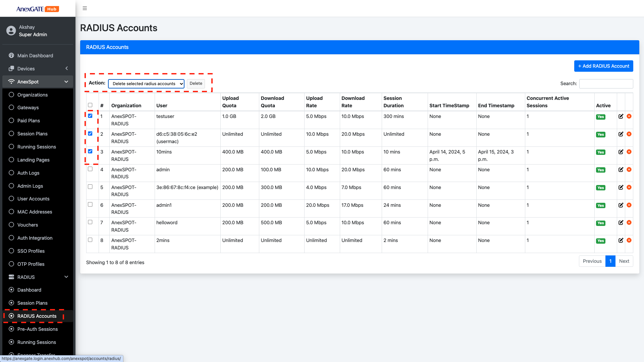Click the Add RADIUS Account button
Viewport: 644px width, 362px height.
603,66
